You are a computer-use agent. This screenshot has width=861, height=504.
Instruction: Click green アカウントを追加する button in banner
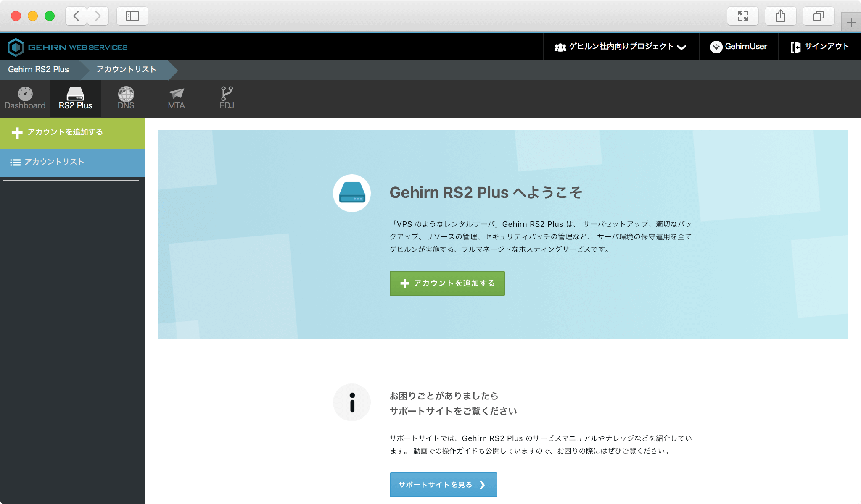coord(447,283)
